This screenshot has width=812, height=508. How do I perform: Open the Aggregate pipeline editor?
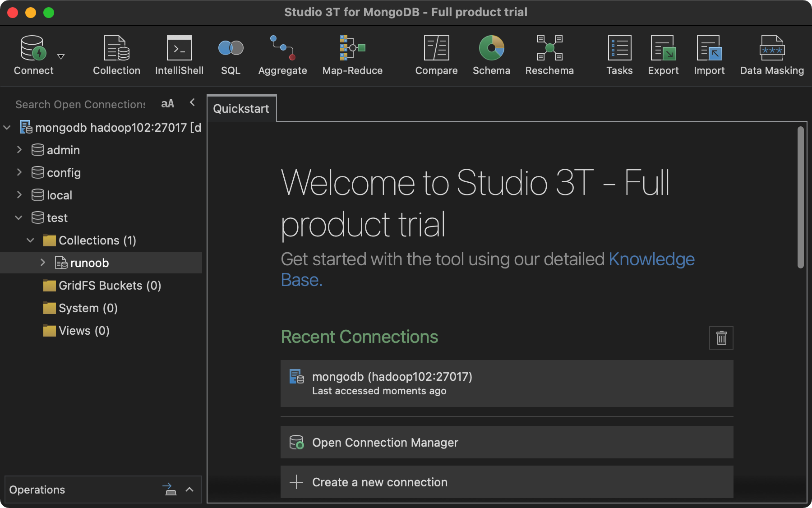click(282, 55)
